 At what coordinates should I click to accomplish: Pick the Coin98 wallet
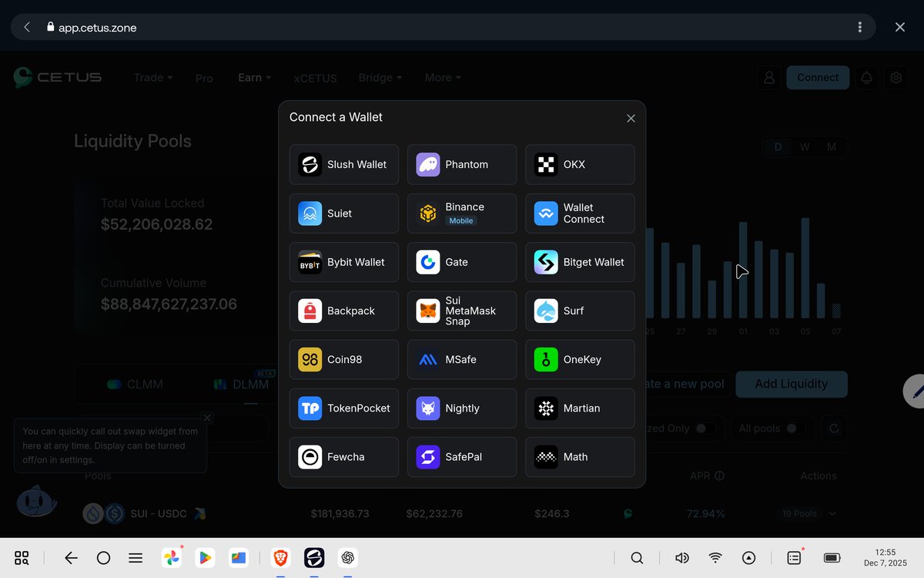(344, 359)
